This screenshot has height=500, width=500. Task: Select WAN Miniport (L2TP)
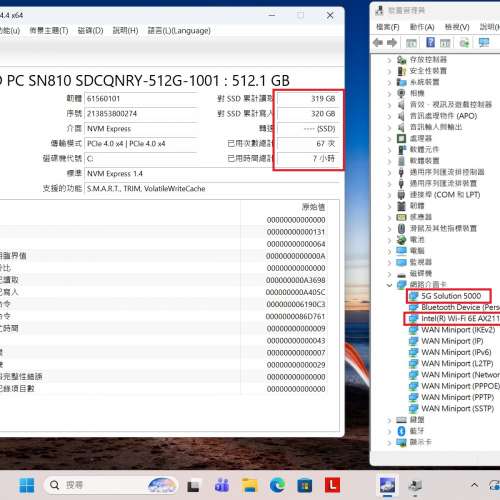tap(457, 364)
